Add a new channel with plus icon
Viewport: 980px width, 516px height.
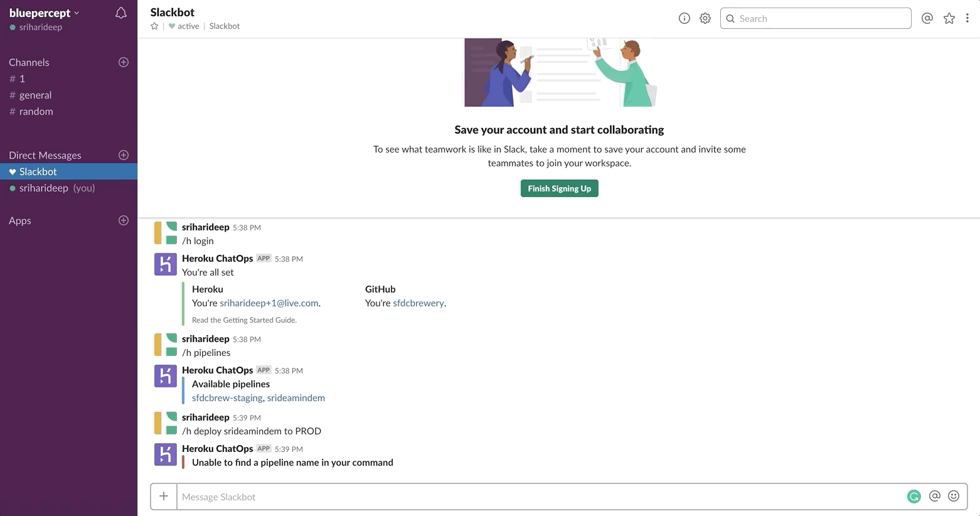pyautogui.click(x=124, y=62)
